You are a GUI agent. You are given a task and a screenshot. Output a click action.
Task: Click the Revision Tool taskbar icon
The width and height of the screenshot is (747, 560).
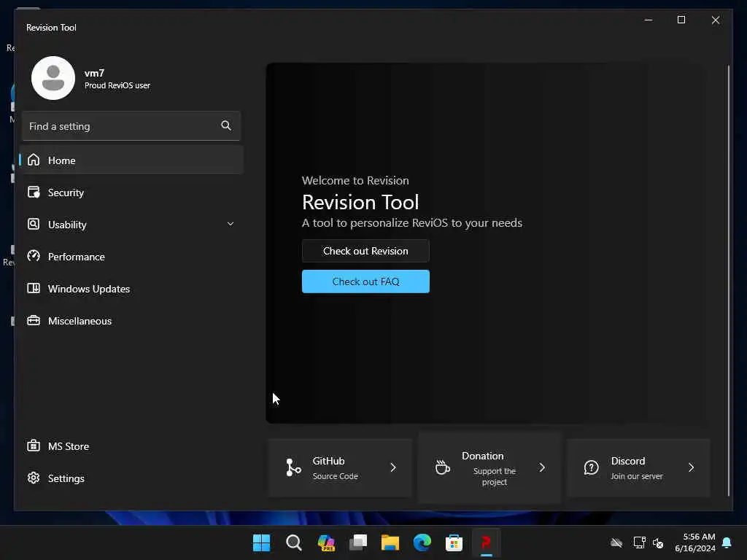(486, 542)
